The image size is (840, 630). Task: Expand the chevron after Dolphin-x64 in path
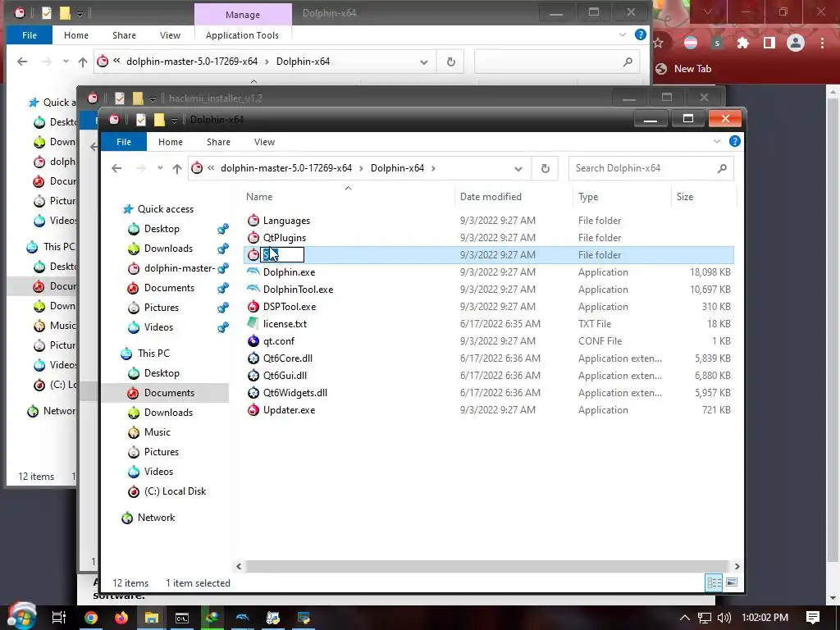pos(433,168)
